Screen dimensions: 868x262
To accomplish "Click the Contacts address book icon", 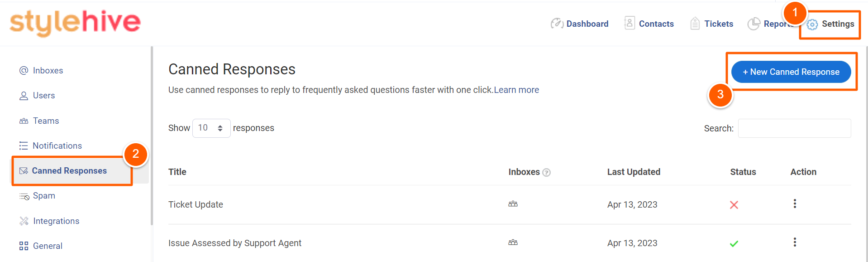I will (x=630, y=23).
